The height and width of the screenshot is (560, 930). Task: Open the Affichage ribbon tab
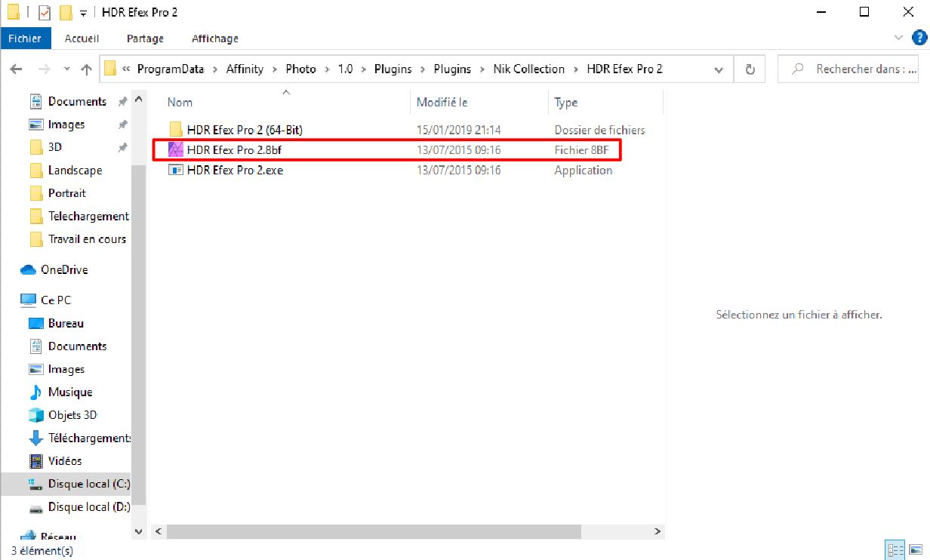214,38
